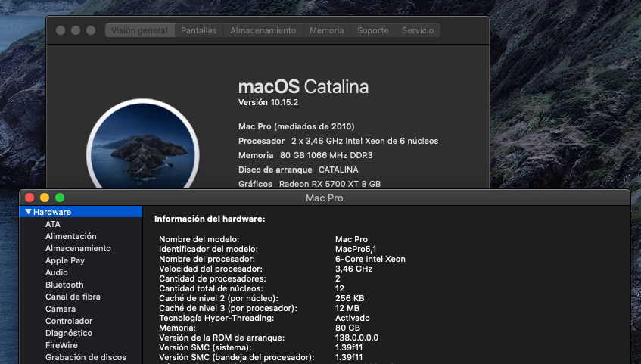Click the MacPro5,1 model identifier value
Screen dimensions: 641x364
[356, 249]
